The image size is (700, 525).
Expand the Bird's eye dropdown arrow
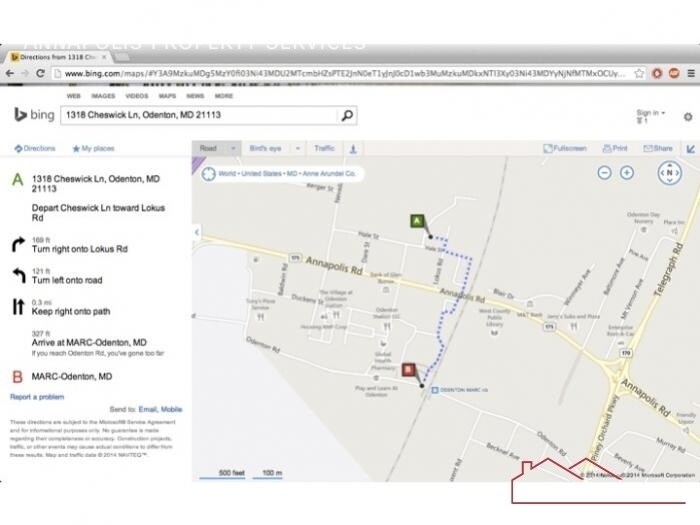(x=298, y=149)
